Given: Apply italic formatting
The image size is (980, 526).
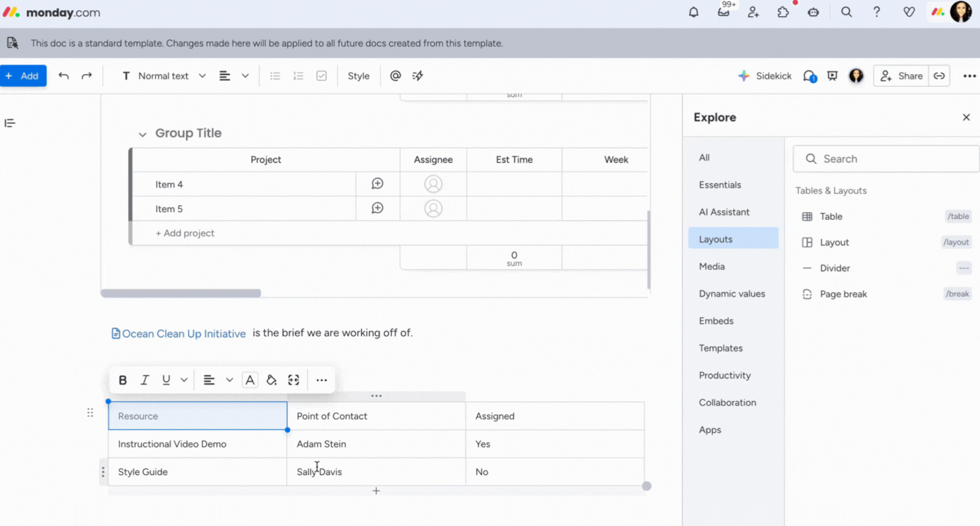Looking at the screenshot, I should 145,380.
